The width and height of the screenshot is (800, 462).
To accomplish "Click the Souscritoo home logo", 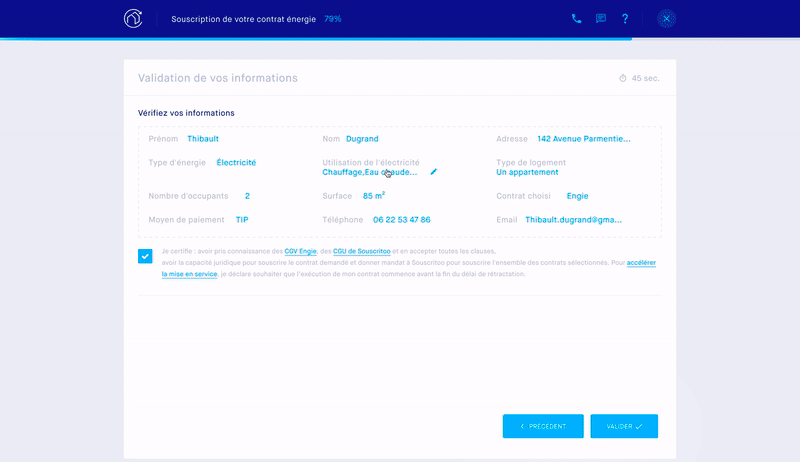I will click(133, 19).
